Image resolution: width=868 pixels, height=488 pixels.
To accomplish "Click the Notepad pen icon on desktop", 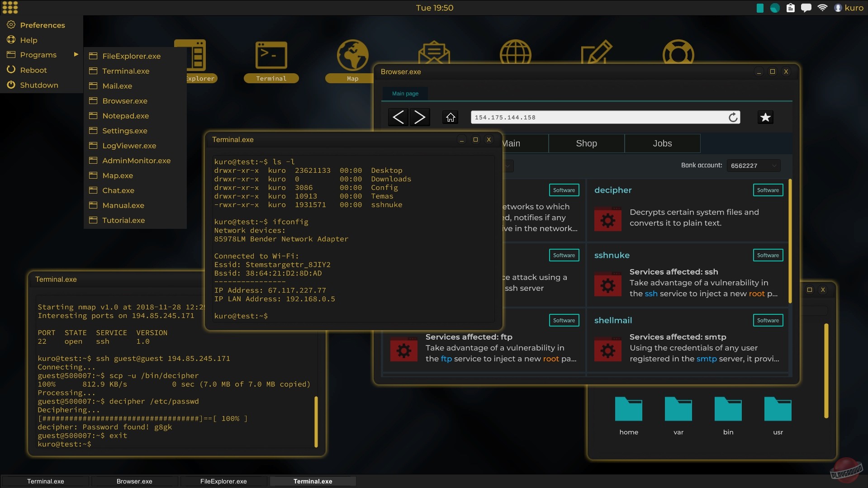I will point(596,53).
